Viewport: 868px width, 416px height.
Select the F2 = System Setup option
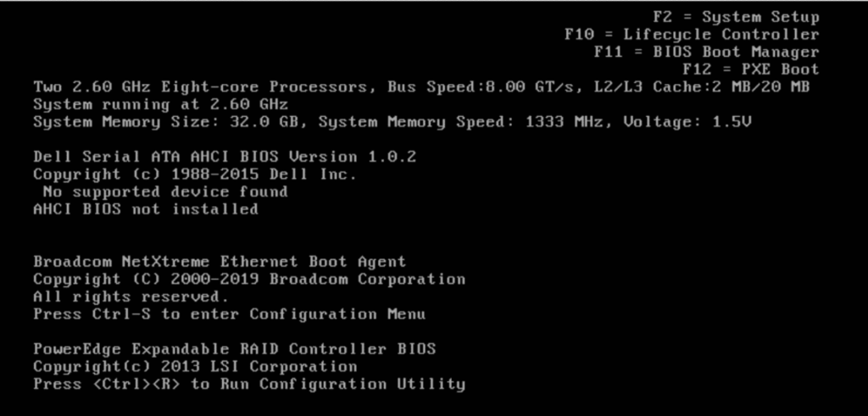pos(735,17)
